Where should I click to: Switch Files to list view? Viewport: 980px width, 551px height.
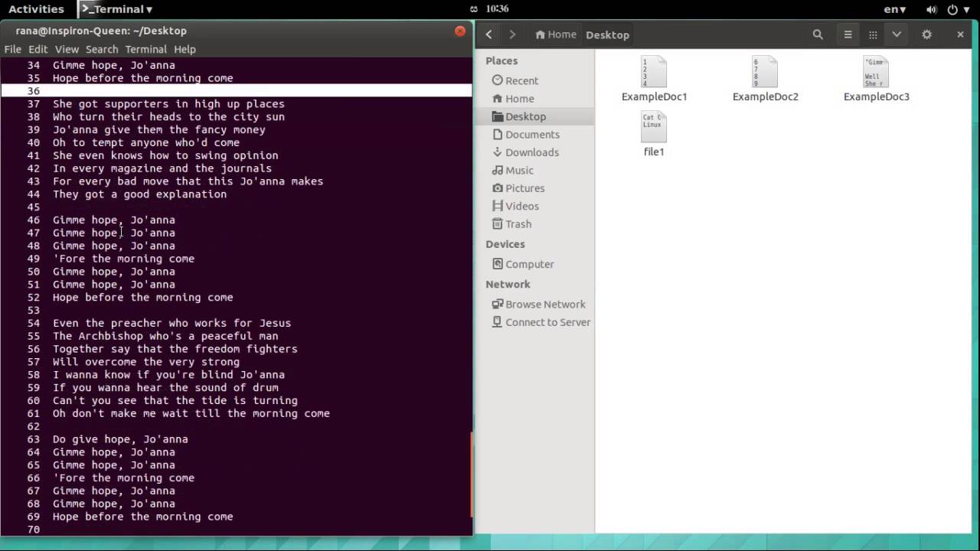(848, 34)
